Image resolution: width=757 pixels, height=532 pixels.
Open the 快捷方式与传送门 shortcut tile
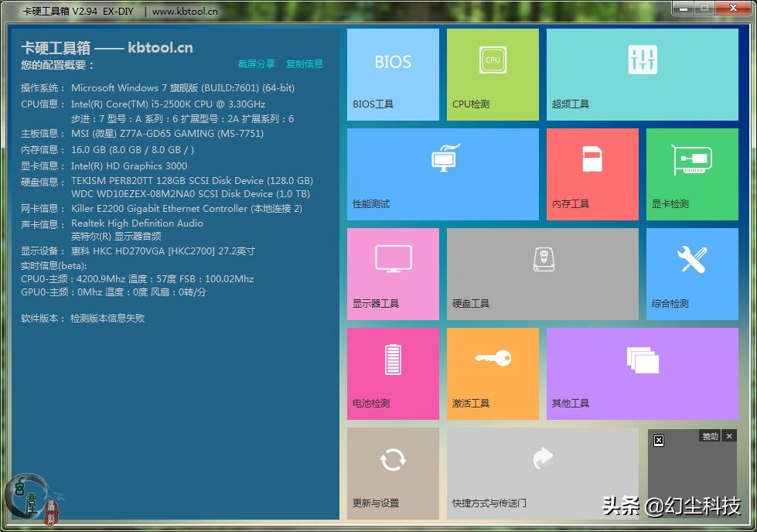(x=543, y=473)
